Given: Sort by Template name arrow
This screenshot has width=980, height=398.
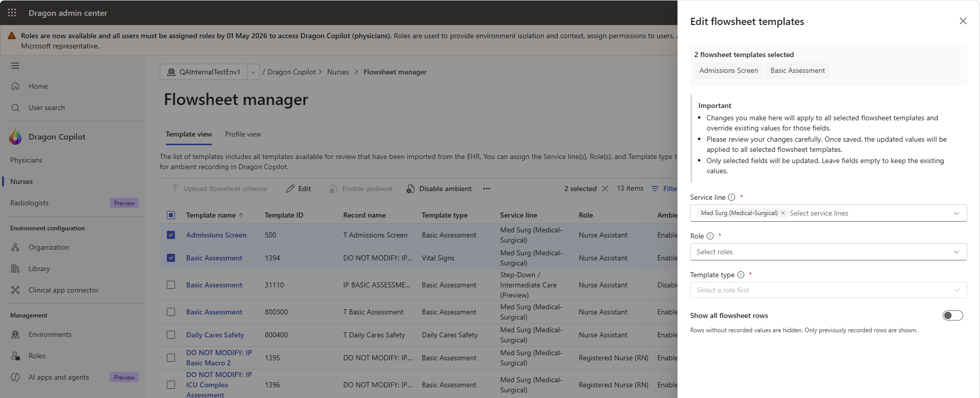Looking at the screenshot, I should tap(241, 216).
